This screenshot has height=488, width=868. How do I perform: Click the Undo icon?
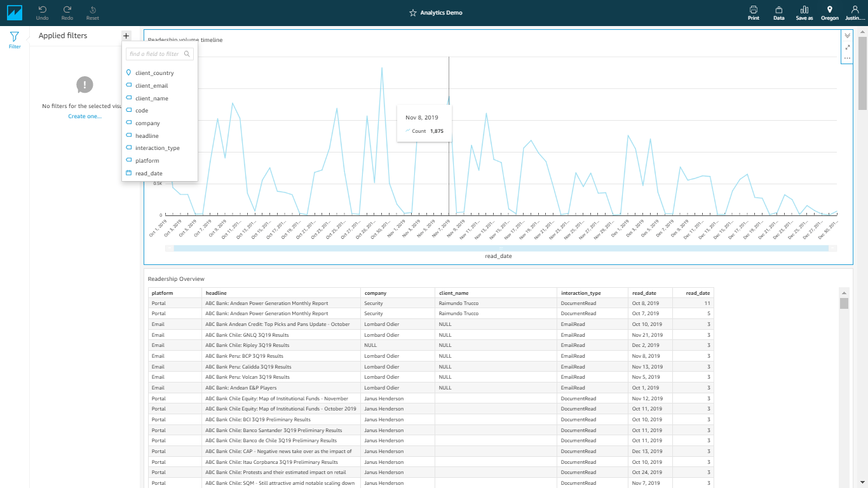tap(42, 10)
